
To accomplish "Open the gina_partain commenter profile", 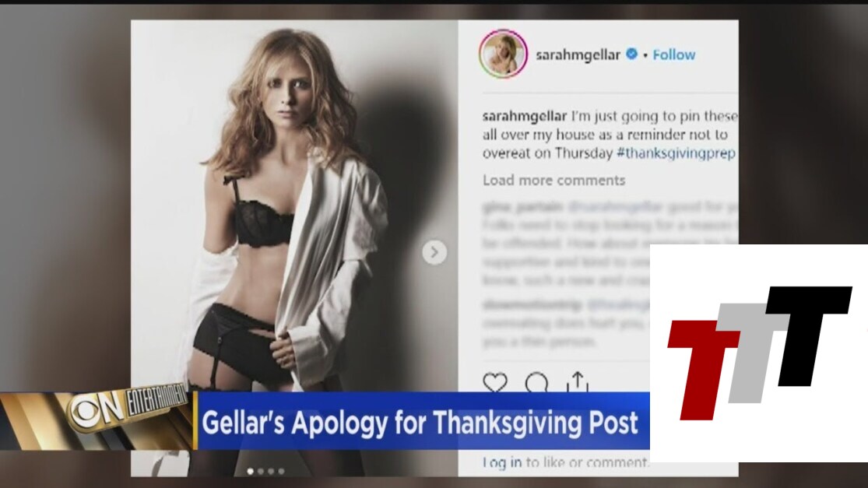I will point(522,208).
